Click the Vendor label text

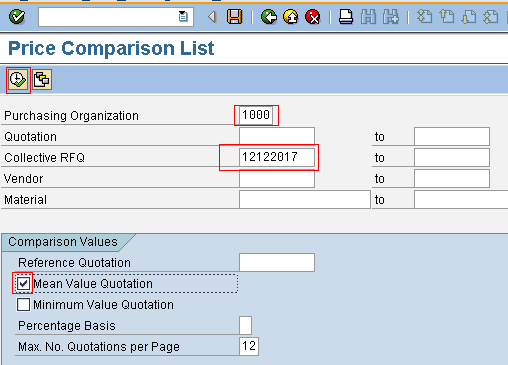[x=23, y=179]
